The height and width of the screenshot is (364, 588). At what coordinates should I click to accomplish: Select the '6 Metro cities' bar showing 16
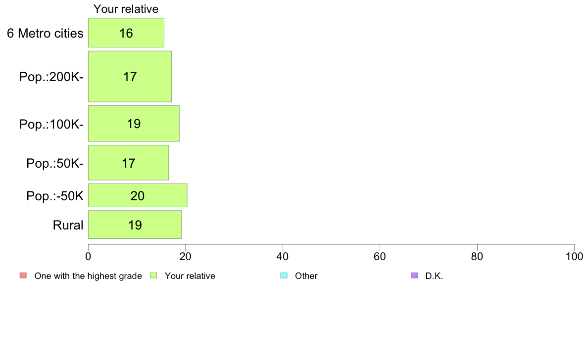point(126,33)
